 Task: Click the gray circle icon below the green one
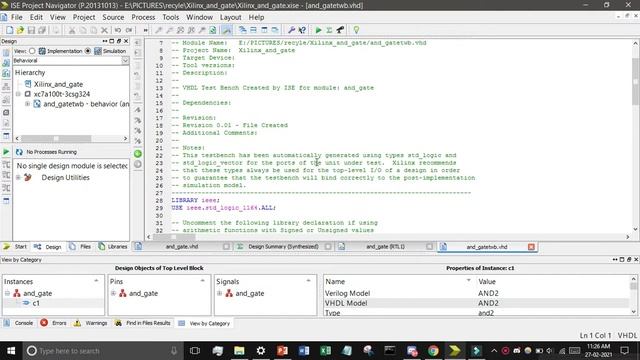pos(138,164)
